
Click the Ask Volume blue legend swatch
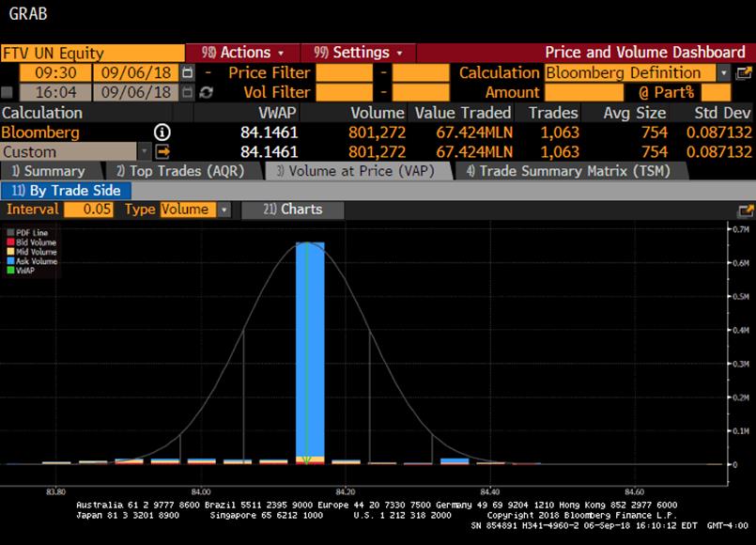pos(11,261)
